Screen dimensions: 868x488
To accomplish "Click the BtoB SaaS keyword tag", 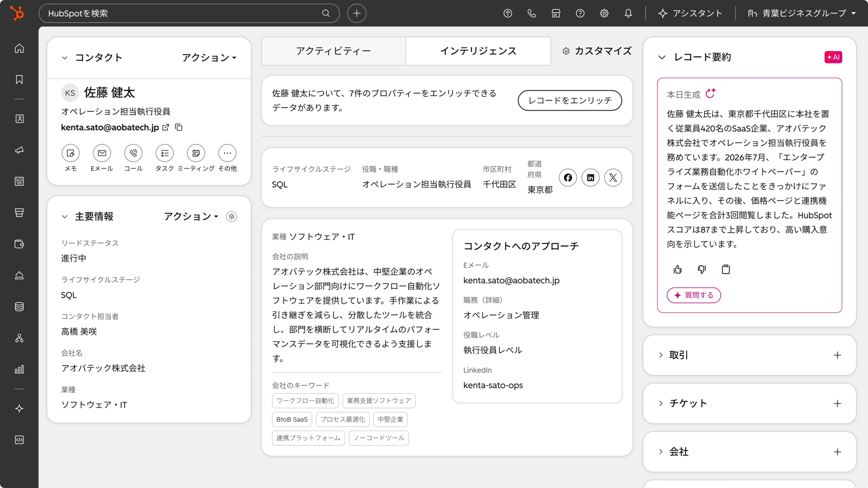I will [292, 419].
